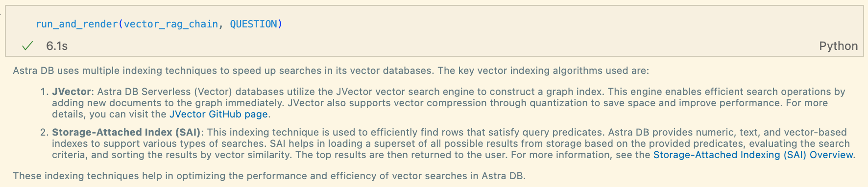
Task: Open the JVector GitHub page link
Action: tap(218, 114)
